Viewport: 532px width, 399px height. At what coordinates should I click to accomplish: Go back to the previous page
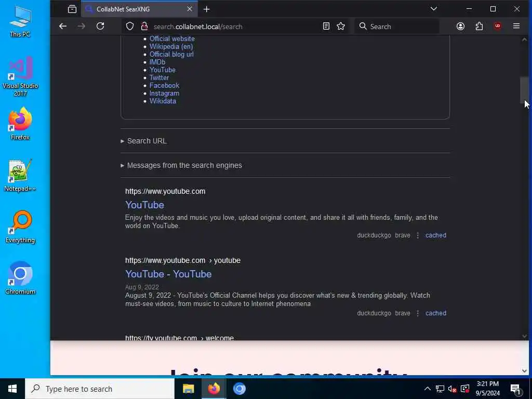point(63,26)
